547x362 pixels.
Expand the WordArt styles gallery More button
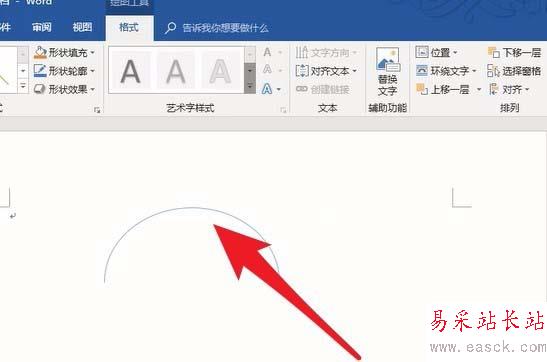click(x=250, y=86)
